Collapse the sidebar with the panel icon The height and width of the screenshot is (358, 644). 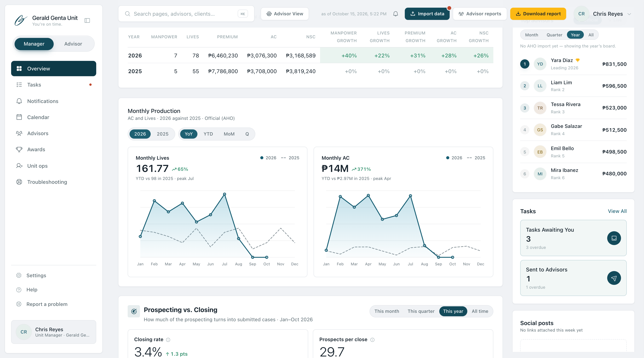(87, 20)
